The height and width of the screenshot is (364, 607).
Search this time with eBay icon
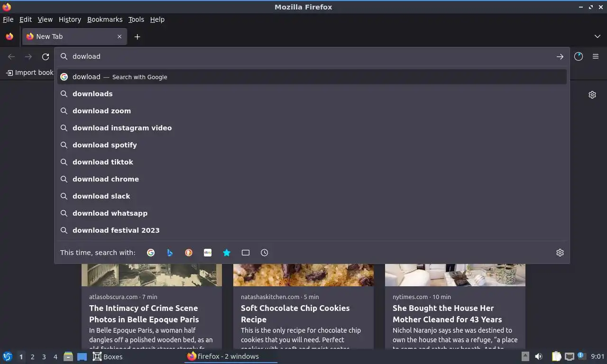pyautogui.click(x=208, y=253)
